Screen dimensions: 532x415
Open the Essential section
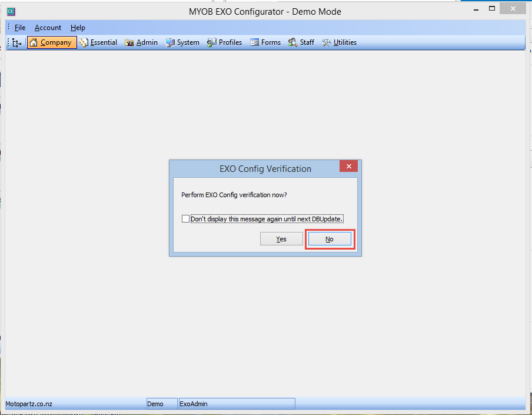(x=98, y=42)
